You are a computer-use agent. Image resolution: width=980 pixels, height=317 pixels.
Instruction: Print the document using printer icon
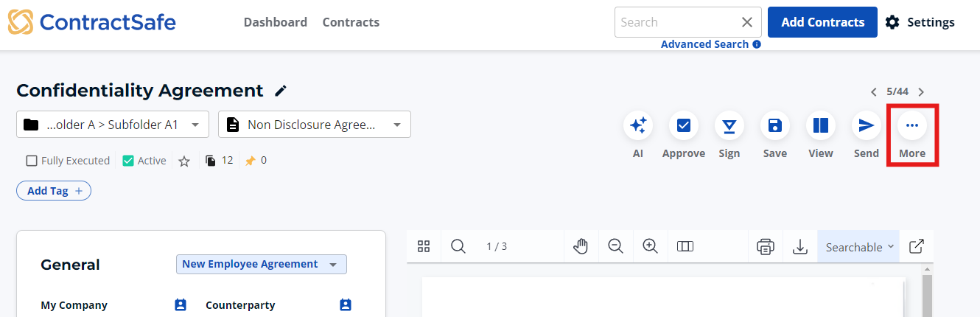766,247
